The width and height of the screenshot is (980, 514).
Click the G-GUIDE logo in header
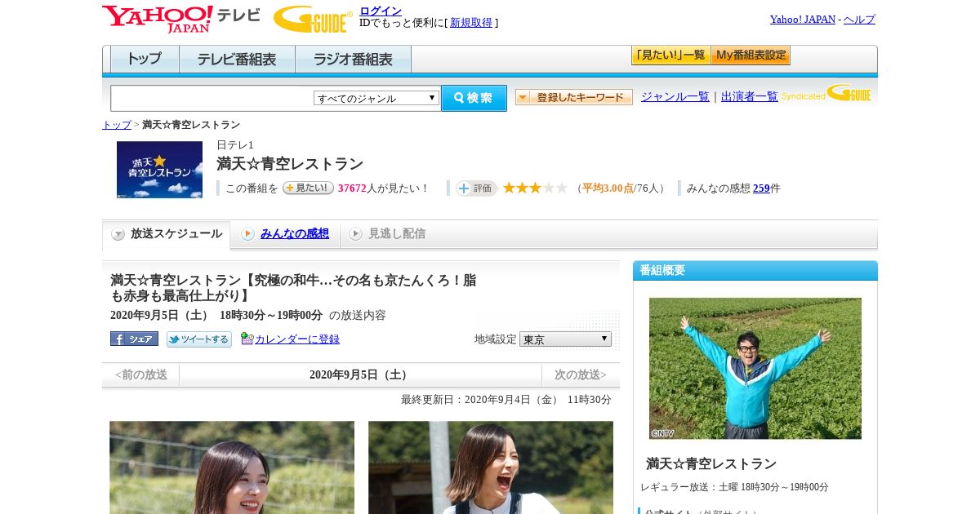pyautogui.click(x=313, y=19)
